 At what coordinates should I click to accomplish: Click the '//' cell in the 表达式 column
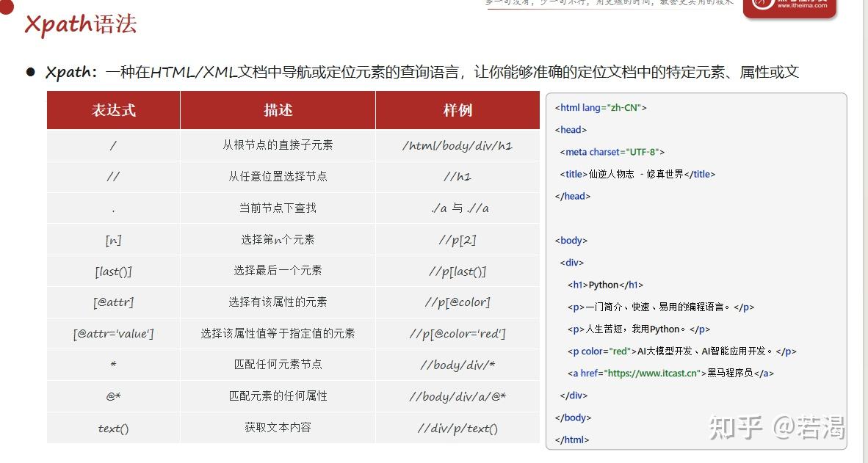(114, 176)
